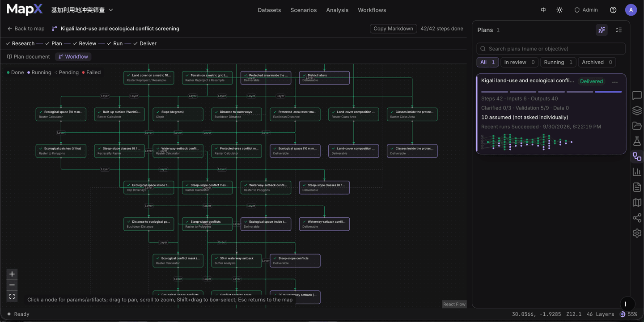Open the bar chart icon in sidebar
Screen dimensions: 644x322
tap(637, 172)
